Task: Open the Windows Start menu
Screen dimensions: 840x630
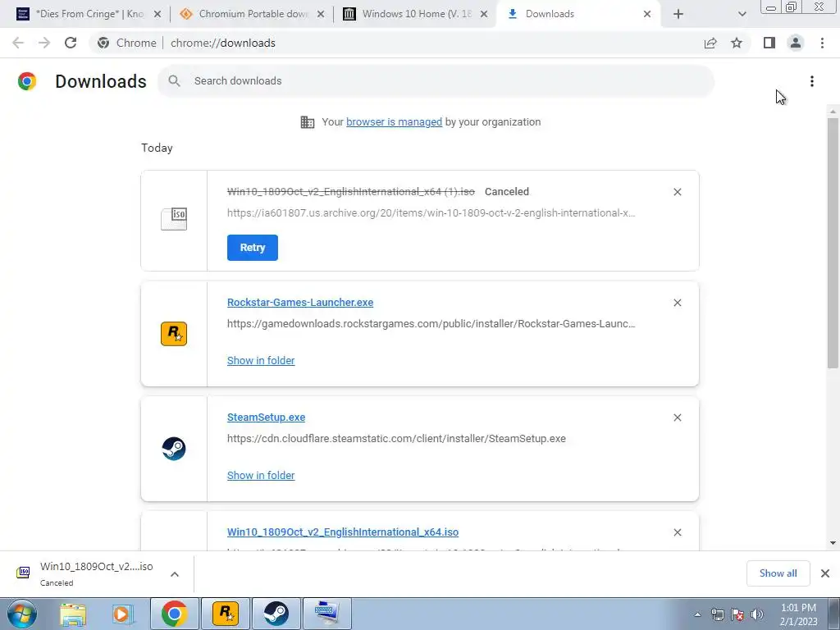Action: coord(22,614)
